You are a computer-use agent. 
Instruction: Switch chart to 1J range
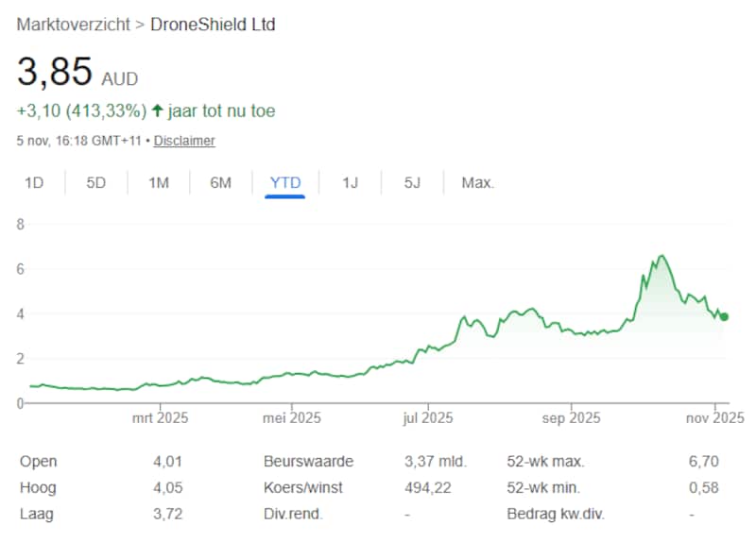[x=350, y=182]
